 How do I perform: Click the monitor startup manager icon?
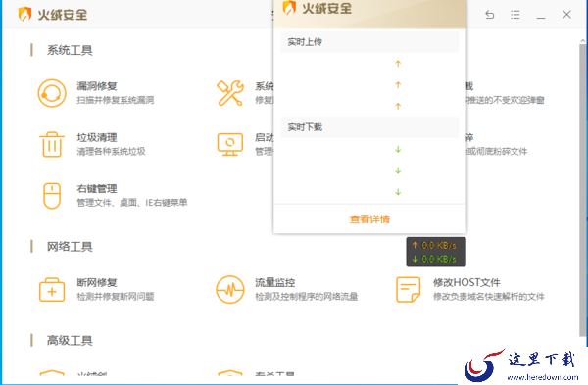230,144
